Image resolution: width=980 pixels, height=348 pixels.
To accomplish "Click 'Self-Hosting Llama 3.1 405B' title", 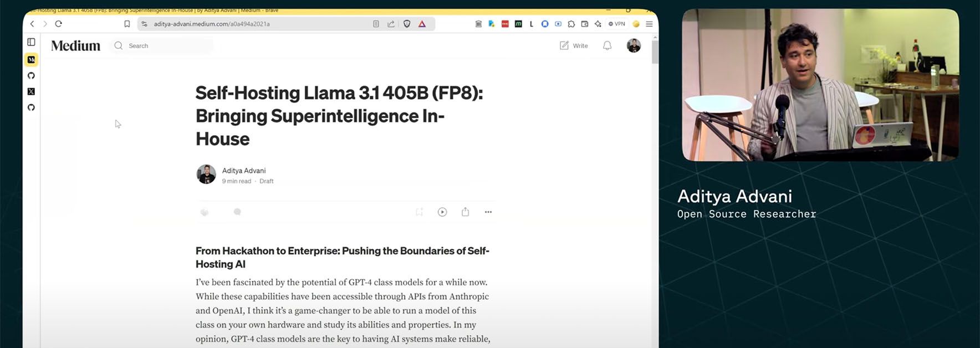I will click(x=339, y=115).
